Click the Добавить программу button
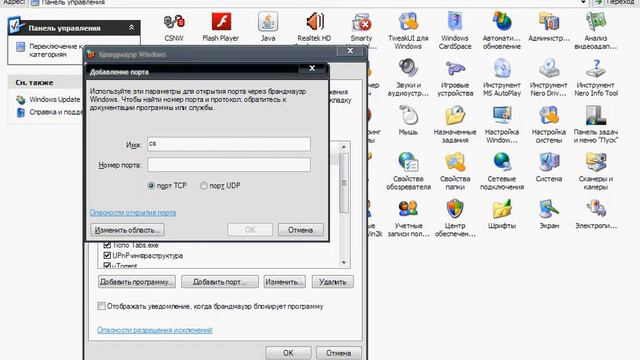 pyautogui.click(x=137, y=282)
